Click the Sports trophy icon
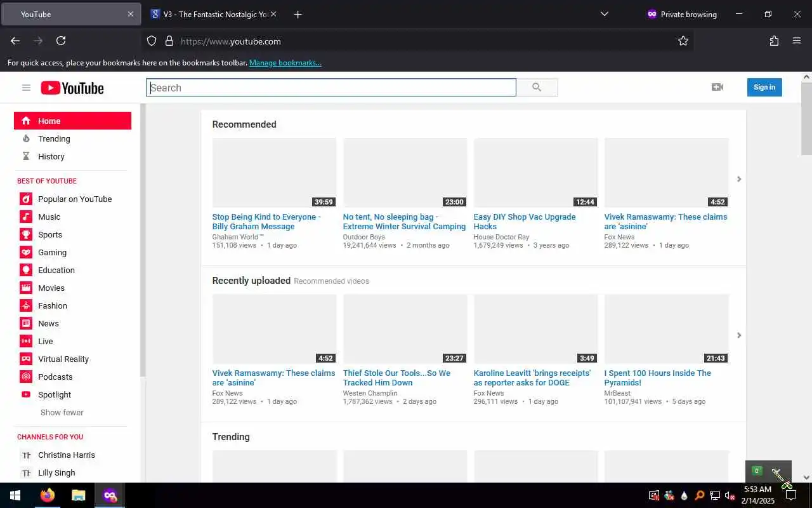 26,234
